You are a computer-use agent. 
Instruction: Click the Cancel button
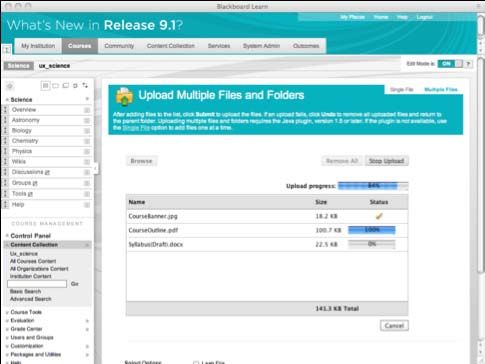pyautogui.click(x=394, y=326)
